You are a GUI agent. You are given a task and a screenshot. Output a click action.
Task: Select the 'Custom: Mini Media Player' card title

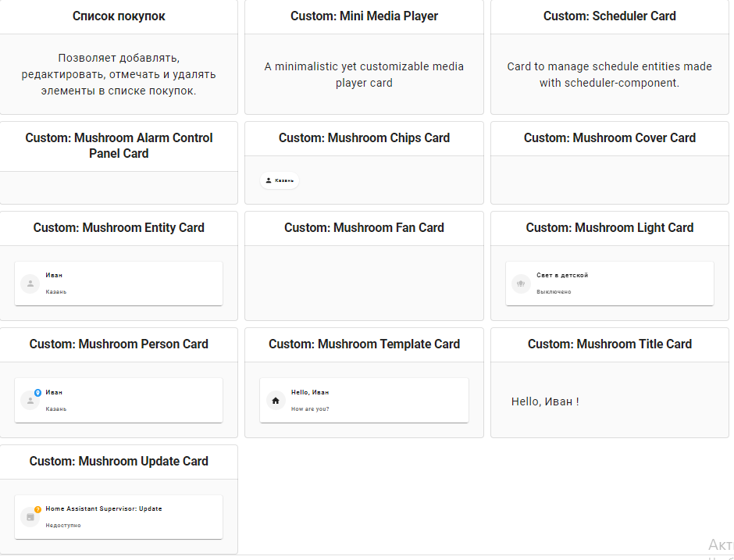(364, 16)
